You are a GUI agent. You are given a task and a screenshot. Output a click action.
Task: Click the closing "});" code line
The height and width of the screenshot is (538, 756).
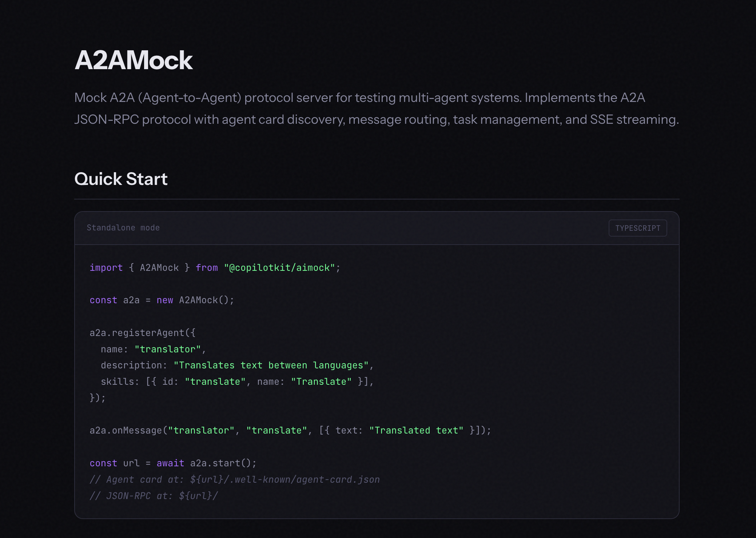(98, 398)
